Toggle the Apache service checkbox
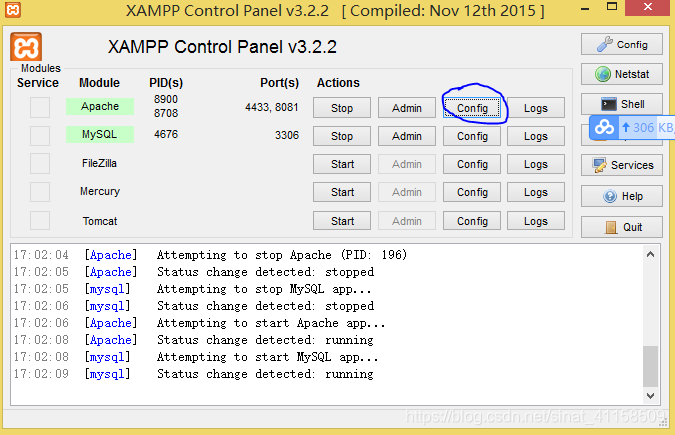 40,107
